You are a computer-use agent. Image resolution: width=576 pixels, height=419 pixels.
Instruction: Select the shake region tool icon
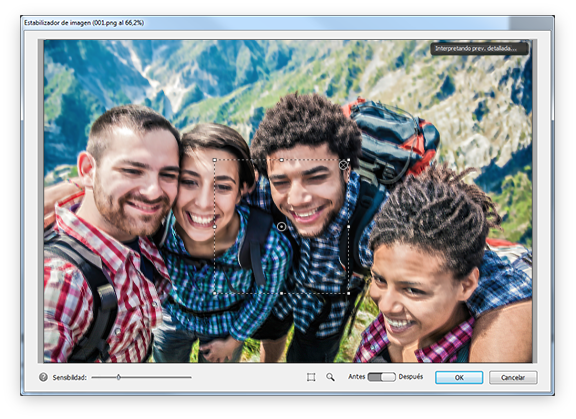(x=311, y=377)
